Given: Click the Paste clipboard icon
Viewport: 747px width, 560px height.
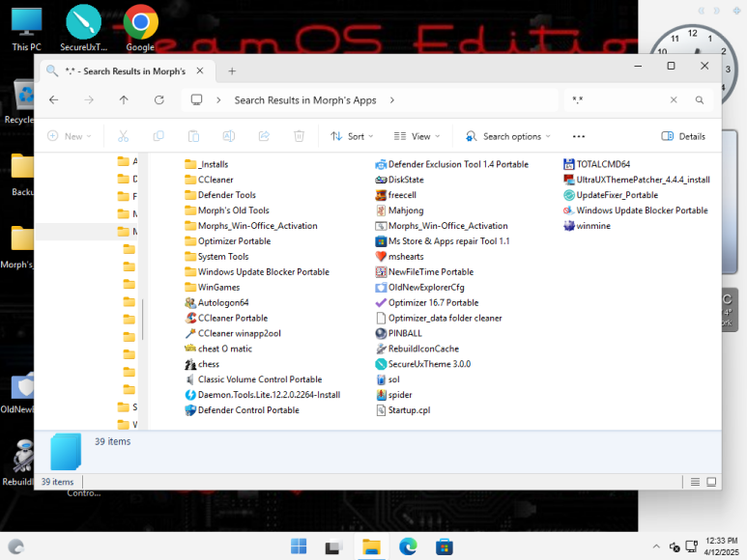Looking at the screenshot, I should coord(193,136).
